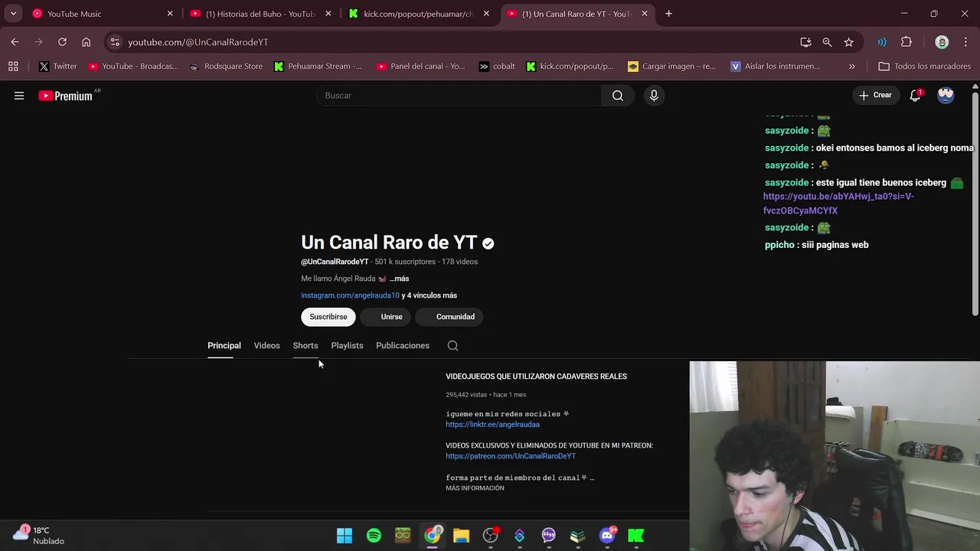Image resolution: width=980 pixels, height=551 pixels.
Task: Open the featured video title about cadaveres reales
Action: click(x=536, y=377)
